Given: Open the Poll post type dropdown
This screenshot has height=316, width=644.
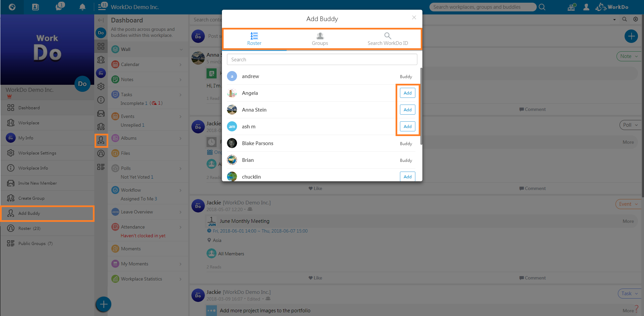Looking at the screenshot, I should tap(630, 125).
